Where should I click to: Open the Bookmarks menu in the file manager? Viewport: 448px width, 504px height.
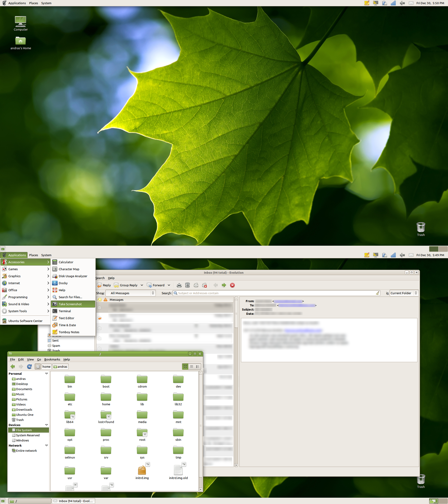[52, 360]
